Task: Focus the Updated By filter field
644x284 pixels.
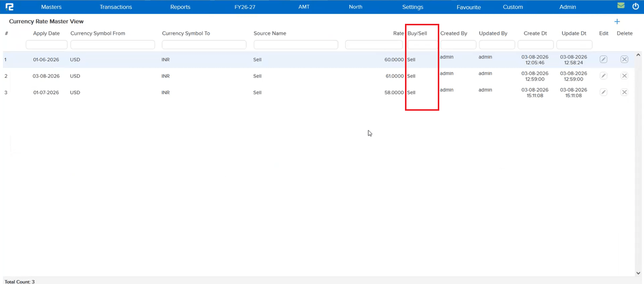Action: (497, 45)
